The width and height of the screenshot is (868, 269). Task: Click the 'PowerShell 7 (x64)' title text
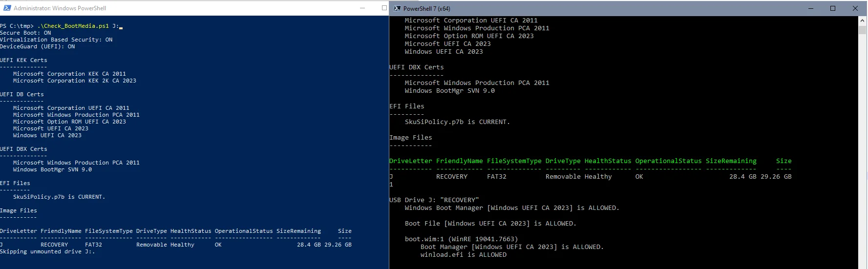[427, 8]
